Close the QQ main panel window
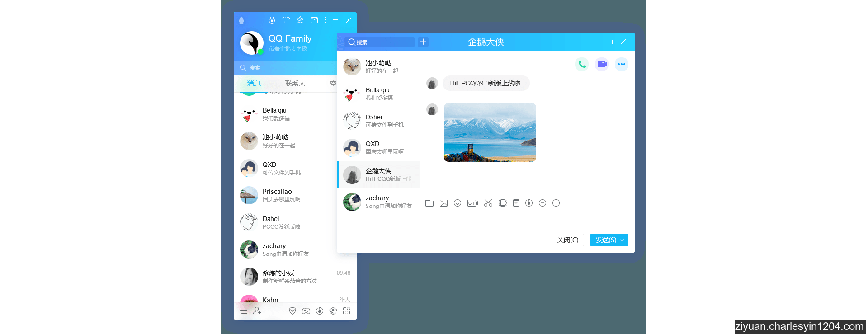Screen dimensions: 868x334 pos(349,20)
